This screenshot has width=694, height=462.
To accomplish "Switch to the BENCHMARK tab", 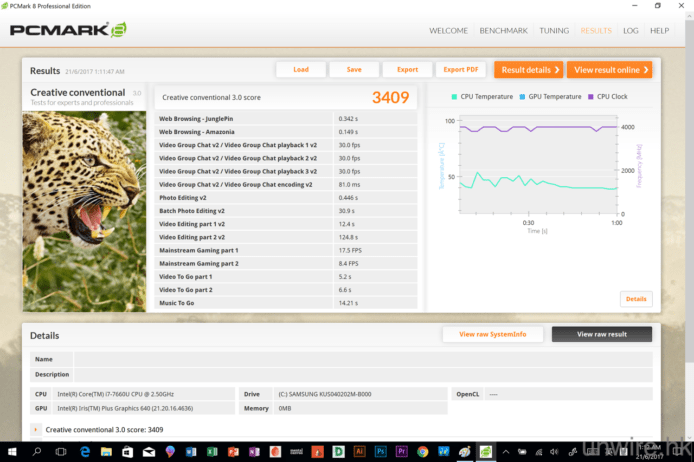I will (503, 31).
